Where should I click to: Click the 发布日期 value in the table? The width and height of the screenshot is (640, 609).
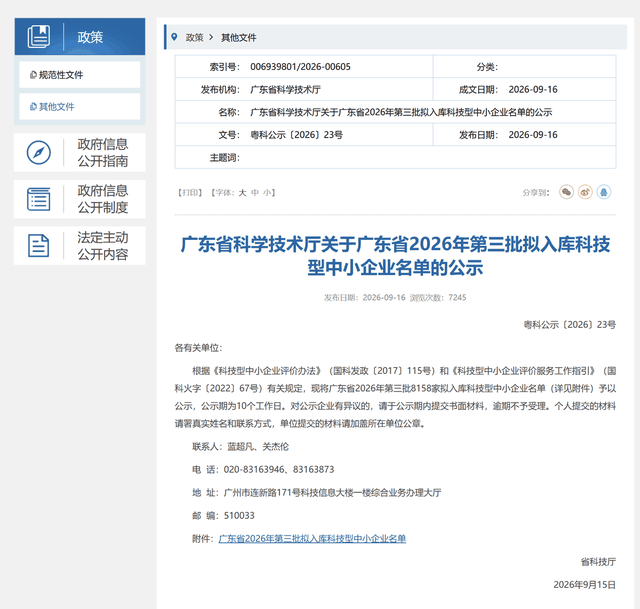(x=533, y=135)
